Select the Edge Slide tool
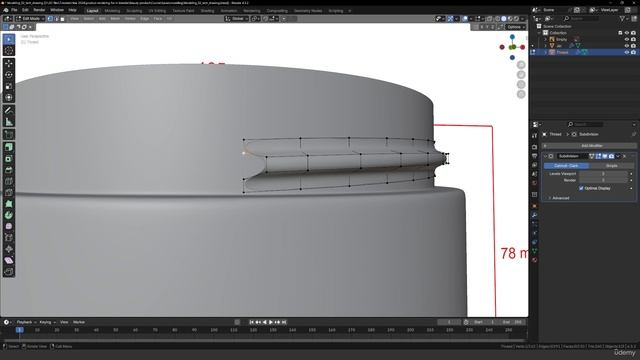This screenshot has width=640, height=360. tap(9, 238)
